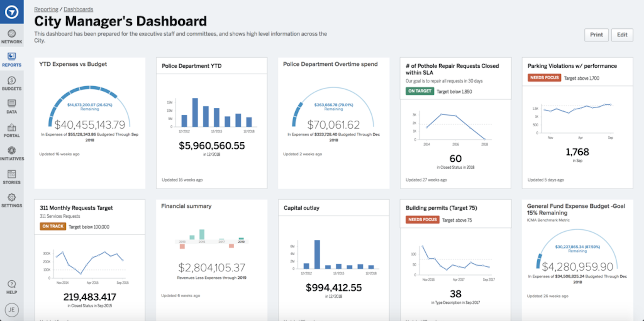The image size is (644, 321).
Task: Click the Edit dashboard button
Action: coord(622,35)
